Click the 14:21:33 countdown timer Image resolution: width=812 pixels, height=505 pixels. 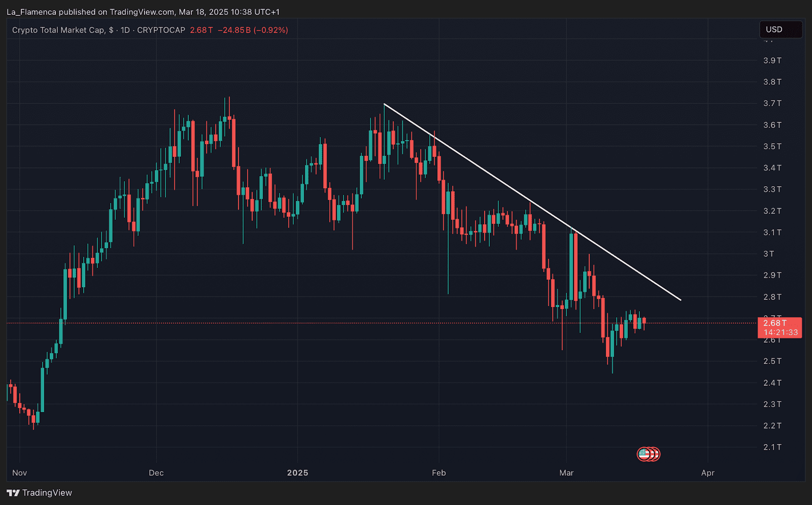click(x=781, y=332)
